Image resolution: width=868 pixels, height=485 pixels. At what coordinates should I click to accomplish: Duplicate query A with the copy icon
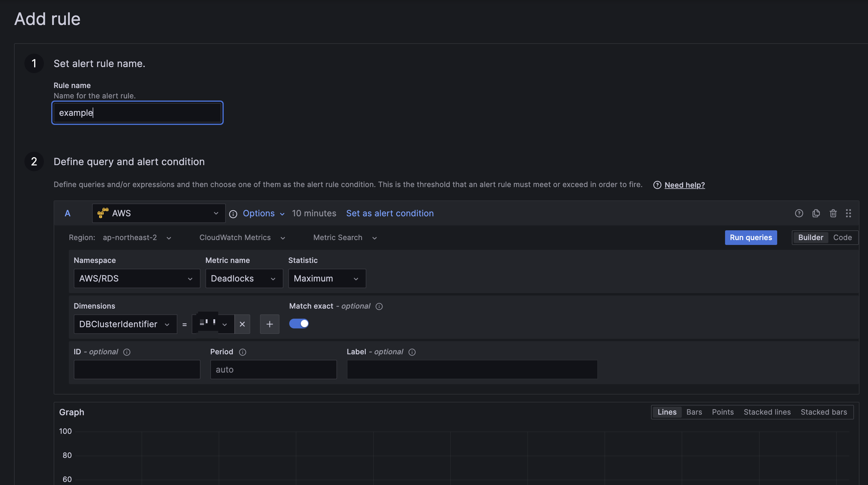click(x=816, y=213)
